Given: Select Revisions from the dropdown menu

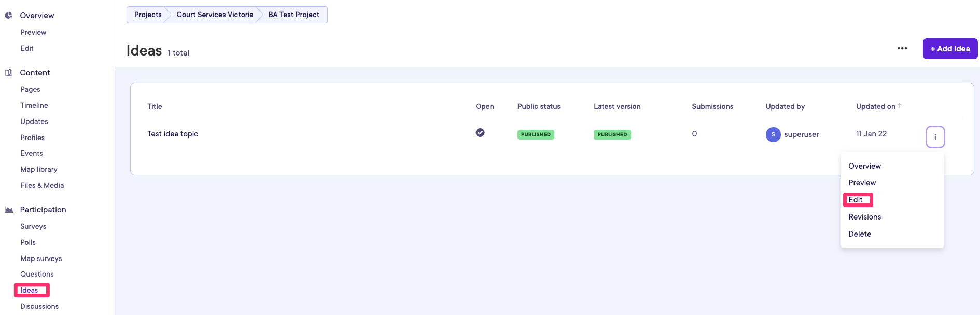Looking at the screenshot, I should [x=864, y=217].
